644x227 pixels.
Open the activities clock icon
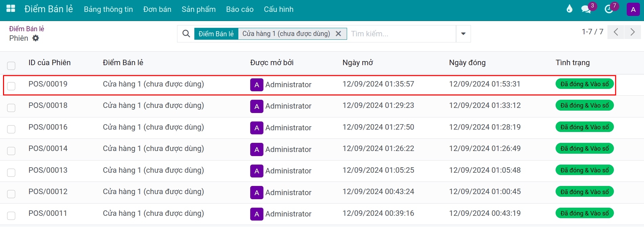coord(609,9)
